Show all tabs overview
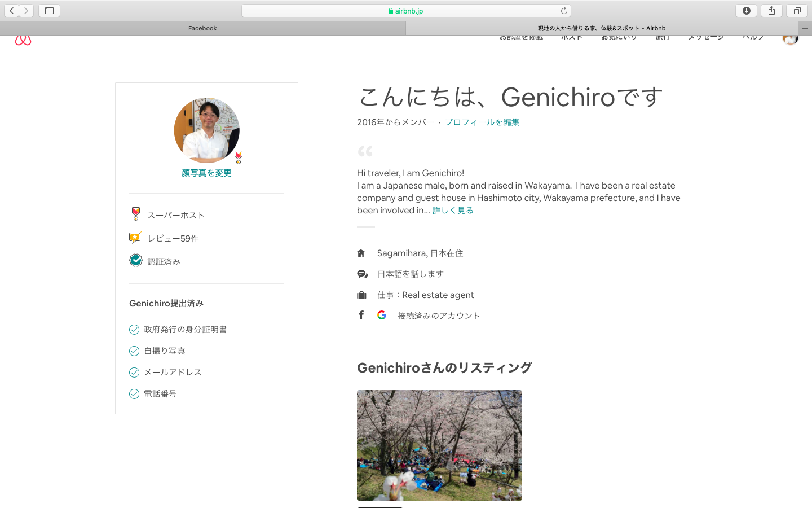The image size is (812, 508). (x=797, y=11)
